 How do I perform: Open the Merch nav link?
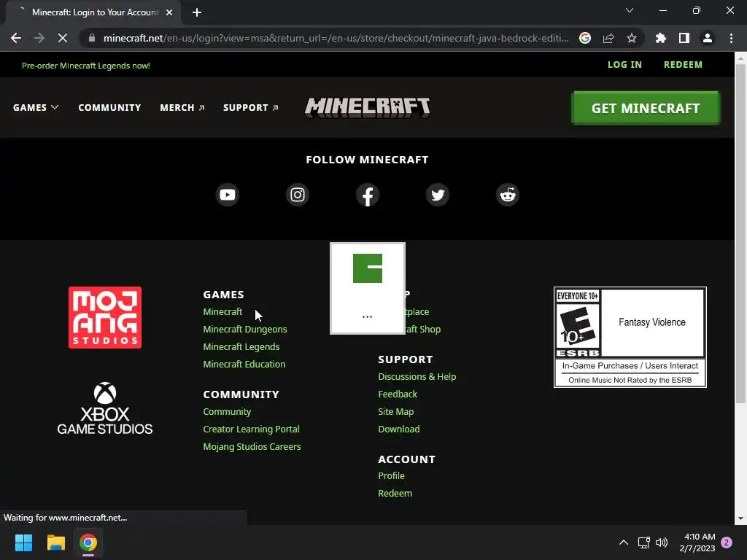click(182, 108)
